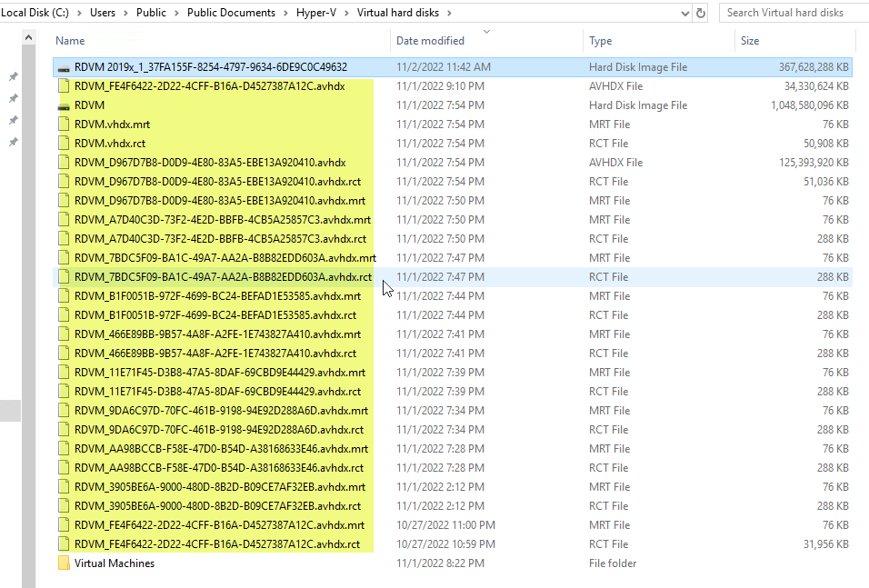Select RDVM_11E71F45 avhdx.mrt file name

tap(220, 373)
